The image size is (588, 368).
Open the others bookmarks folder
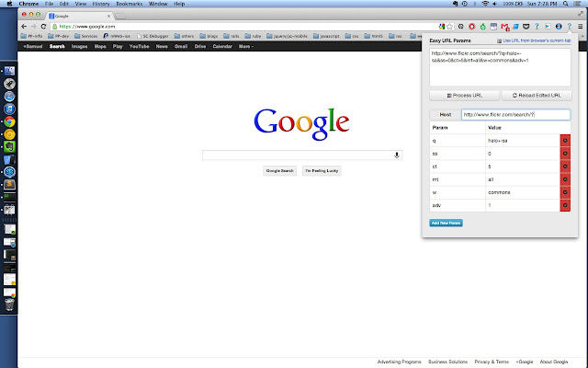point(184,36)
